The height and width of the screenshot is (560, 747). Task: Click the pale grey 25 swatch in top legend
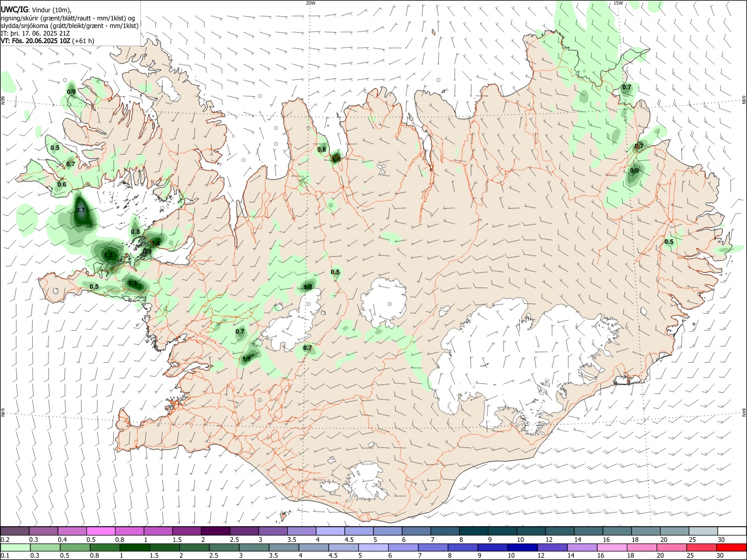[703, 531]
